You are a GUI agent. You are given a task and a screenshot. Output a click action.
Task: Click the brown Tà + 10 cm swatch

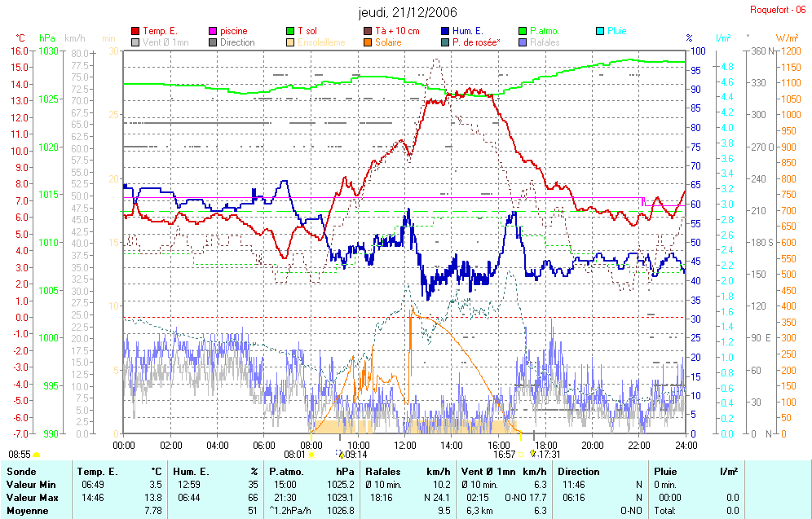[x=368, y=31]
